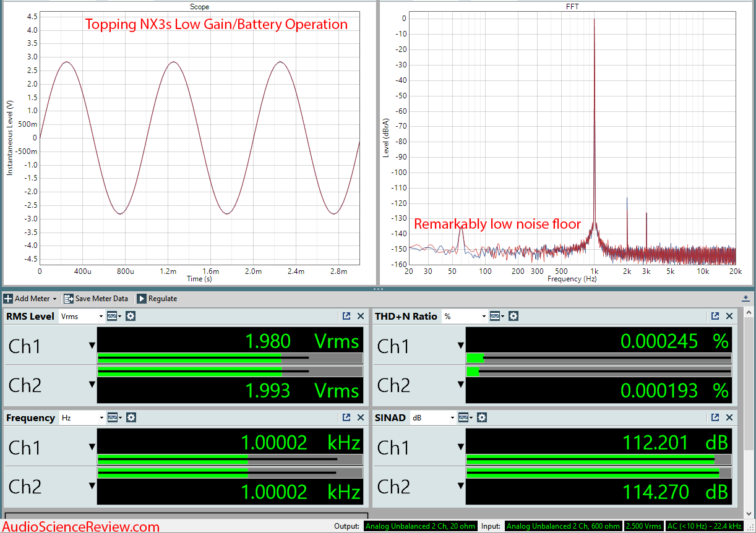Expand Ch1 options in RMS Level meter
The width and height of the screenshot is (756, 533).
(x=92, y=346)
